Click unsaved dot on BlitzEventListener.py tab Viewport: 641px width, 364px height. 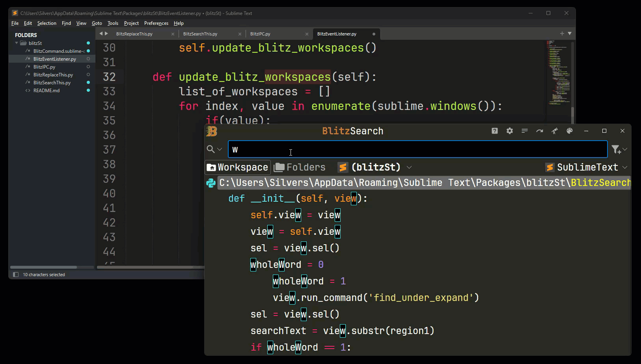coord(374,34)
